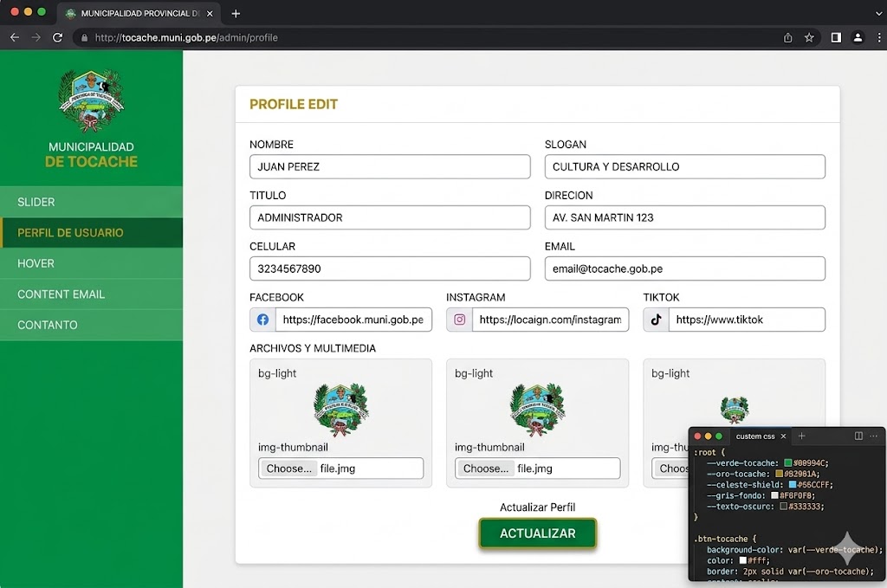Click the Facebook icon beside the URL field
The height and width of the screenshot is (588, 887).
(262, 320)
